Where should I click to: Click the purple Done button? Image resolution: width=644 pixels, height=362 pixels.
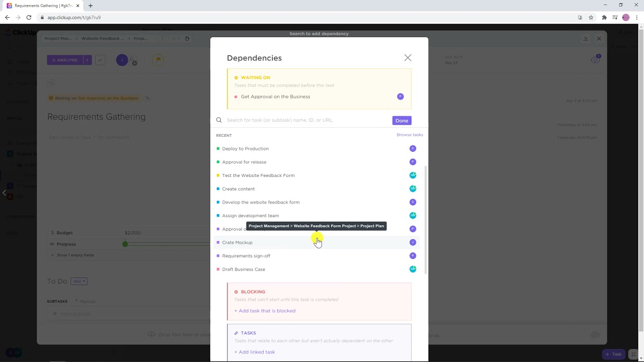[401, 121]
